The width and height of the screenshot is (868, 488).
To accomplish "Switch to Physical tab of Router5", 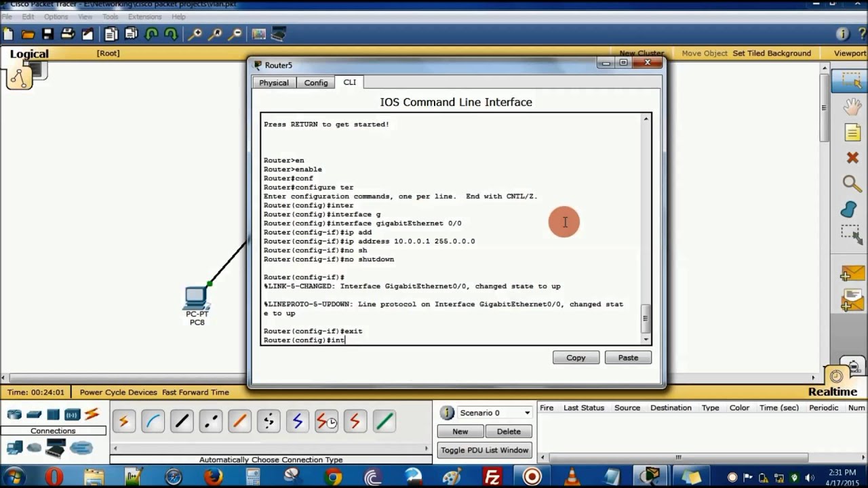I will [274, 83].
